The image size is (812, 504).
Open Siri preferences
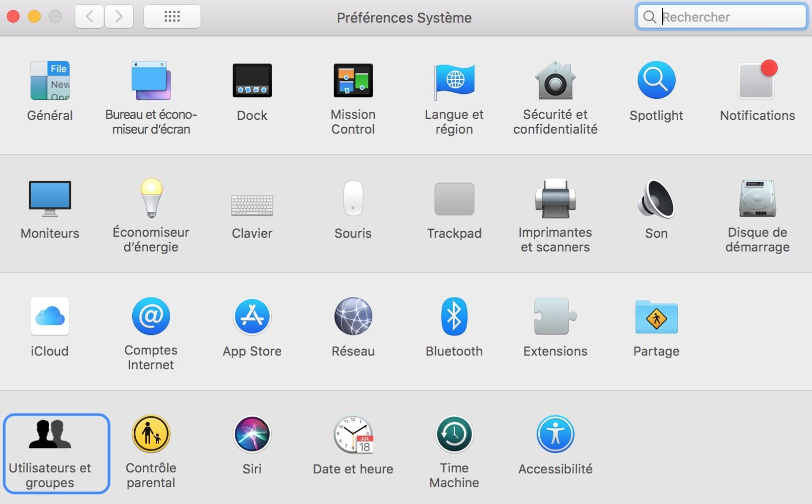click(252, 445)
